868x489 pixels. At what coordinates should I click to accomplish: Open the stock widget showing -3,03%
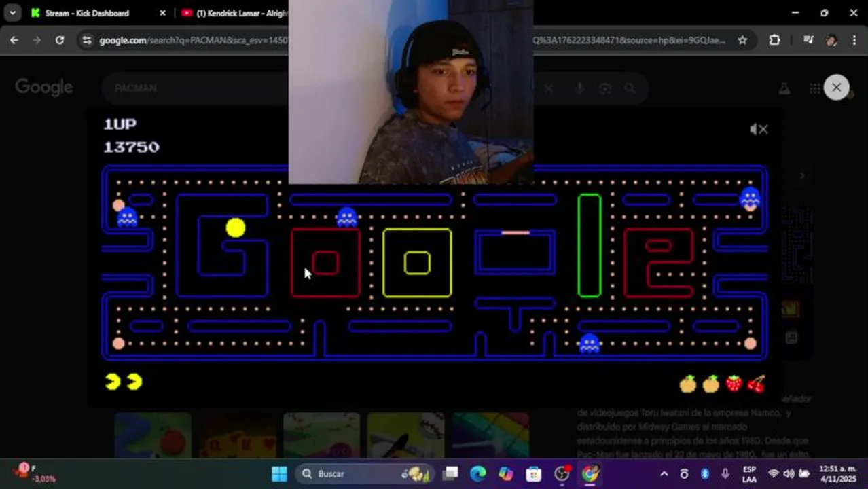click(x=34, y=474)
